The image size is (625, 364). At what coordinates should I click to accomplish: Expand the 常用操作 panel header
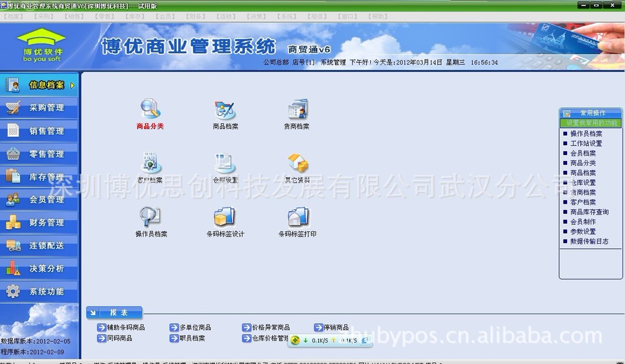[x=590, y=113]
